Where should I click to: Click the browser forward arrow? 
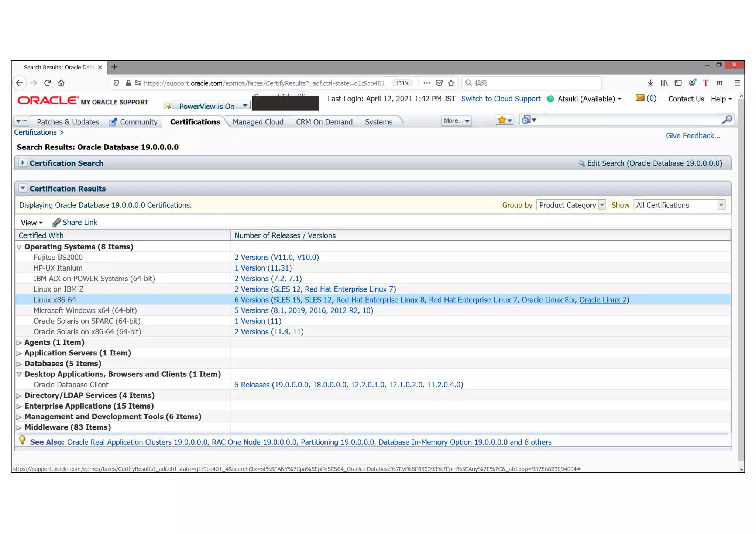point(34,83)
